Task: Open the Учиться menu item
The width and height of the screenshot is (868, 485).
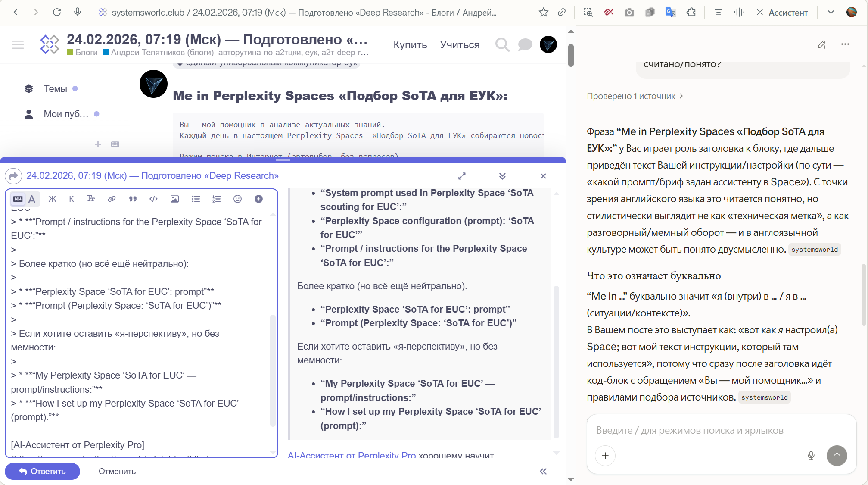Action: tap(459, 45)
